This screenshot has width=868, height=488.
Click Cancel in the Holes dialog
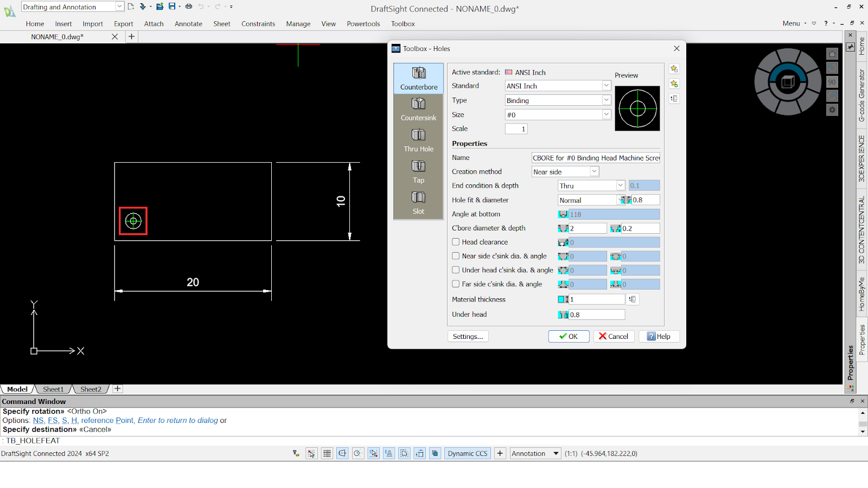pos(614,336)
